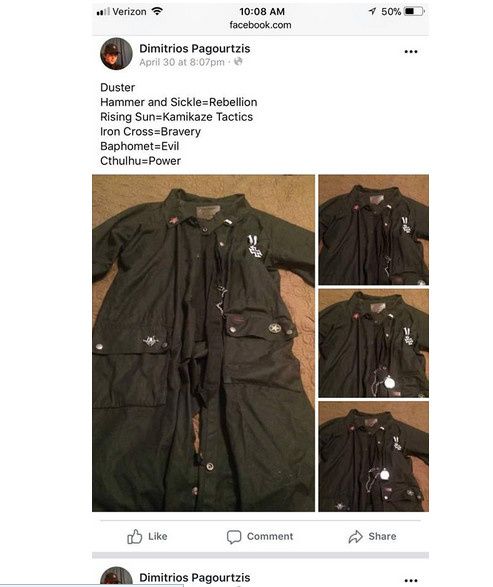Viewport: 493px width, 587px height.
Task: Open the bottom right coat thumbnail
Action: [374, 456]
